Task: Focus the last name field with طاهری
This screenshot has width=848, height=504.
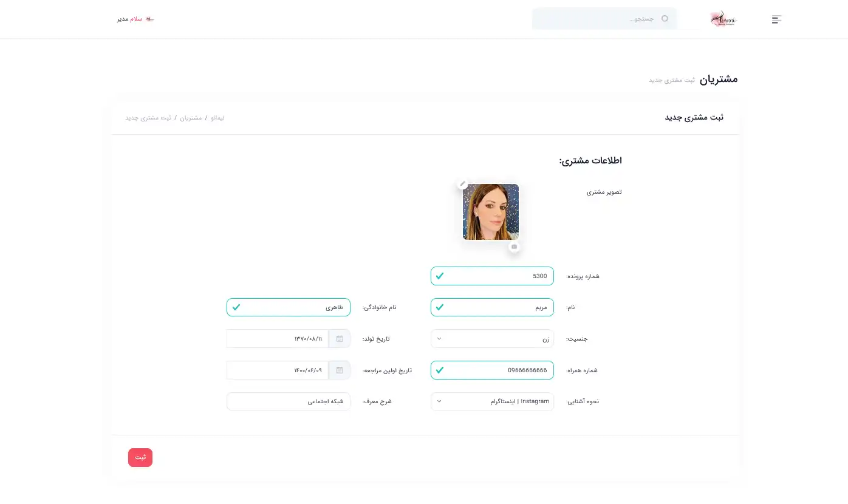Action: click(288, 307)
